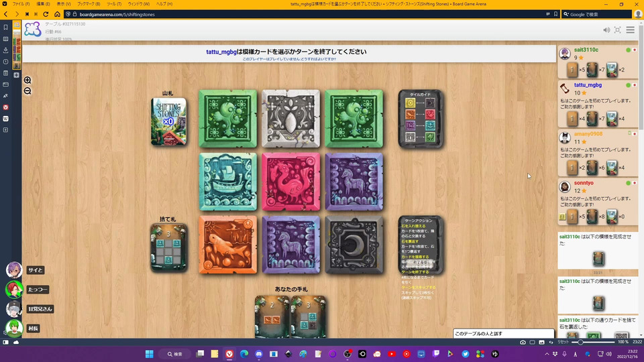Open downloads panel in the sidebar
644x362 pixels.
coord(5,50)
